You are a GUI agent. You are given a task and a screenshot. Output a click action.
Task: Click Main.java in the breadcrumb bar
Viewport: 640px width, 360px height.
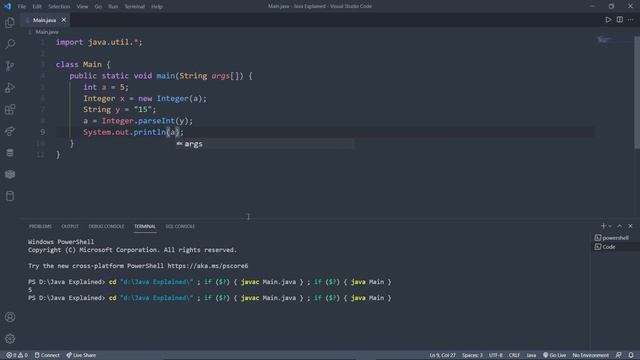click(x=47, y=32)
